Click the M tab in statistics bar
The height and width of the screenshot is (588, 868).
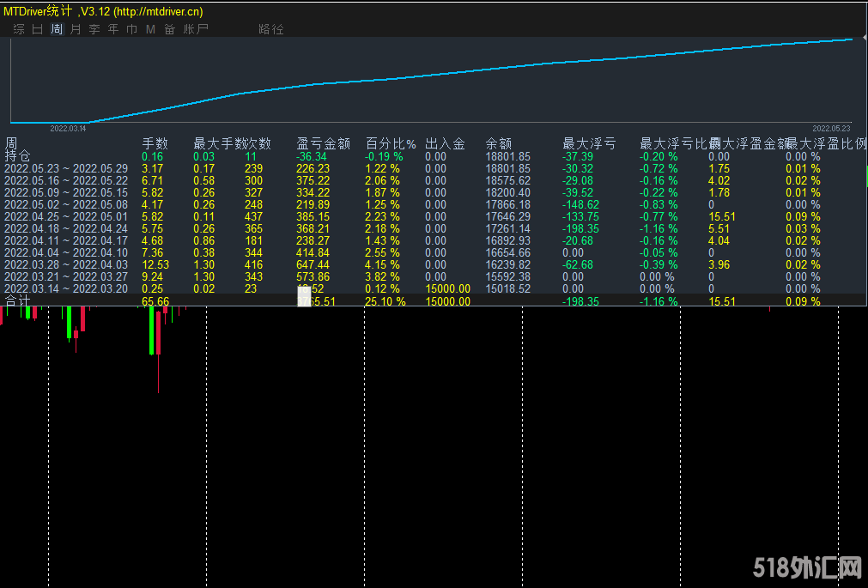(150, 29)
